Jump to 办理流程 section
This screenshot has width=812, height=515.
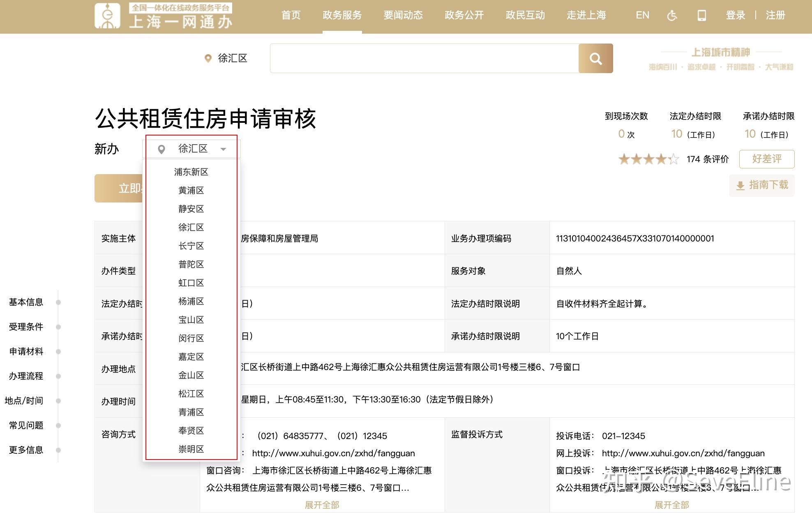tap(26, 376)
